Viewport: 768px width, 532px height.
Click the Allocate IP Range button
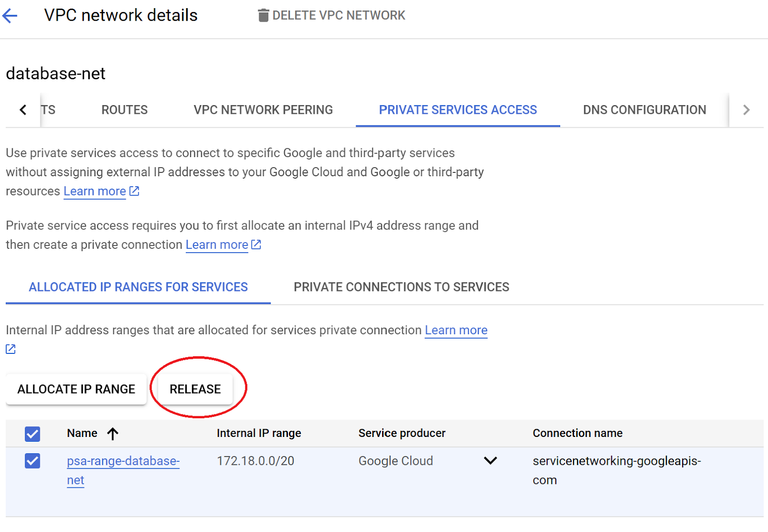(x=76, y=389)
